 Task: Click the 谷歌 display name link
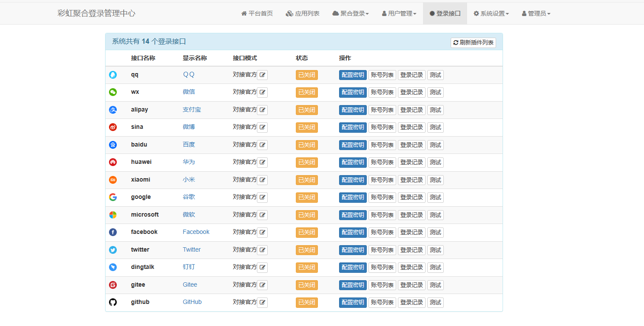(189, 197)
